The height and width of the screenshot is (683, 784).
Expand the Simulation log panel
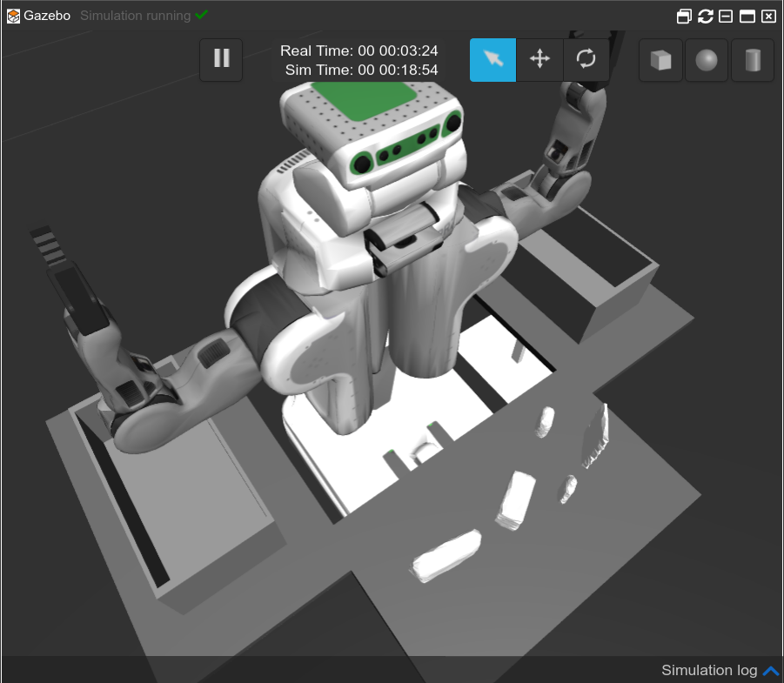tap(770, 671)
